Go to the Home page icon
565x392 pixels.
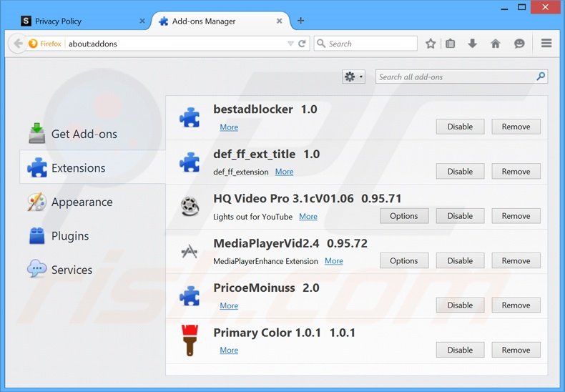click(496, 44)
